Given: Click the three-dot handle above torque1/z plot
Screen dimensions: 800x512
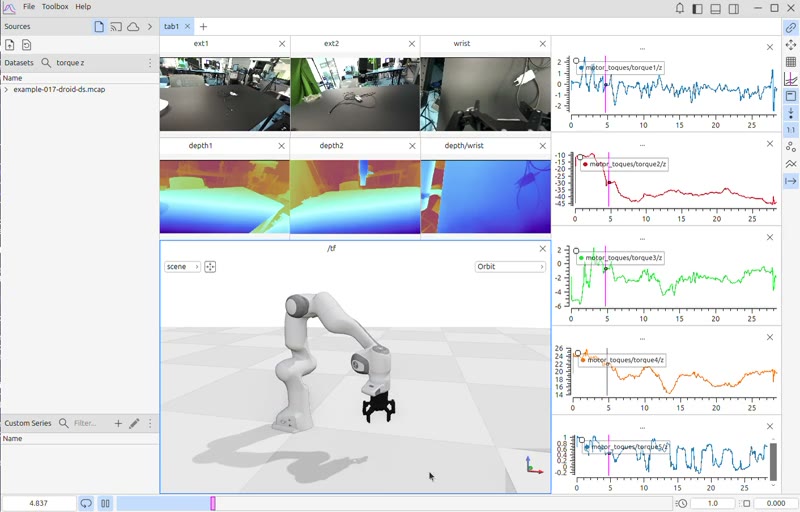Looking at the screenshot, I should pyautogui.click(x=642, y=49).
